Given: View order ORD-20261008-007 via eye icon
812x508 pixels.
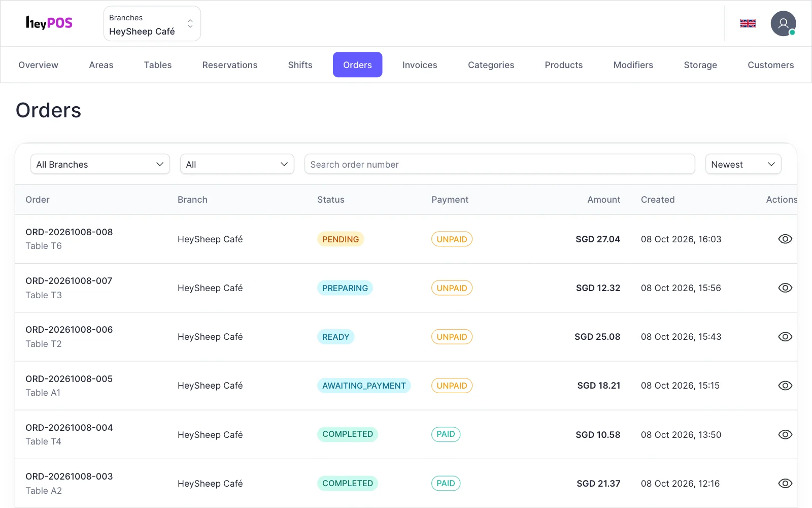Looking at the screenshot, I should pyautogui.click(x=785, y=288).
